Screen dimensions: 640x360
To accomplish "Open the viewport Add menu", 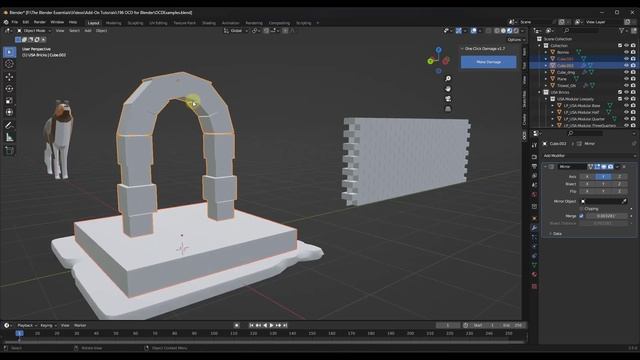I will [88, 31].
